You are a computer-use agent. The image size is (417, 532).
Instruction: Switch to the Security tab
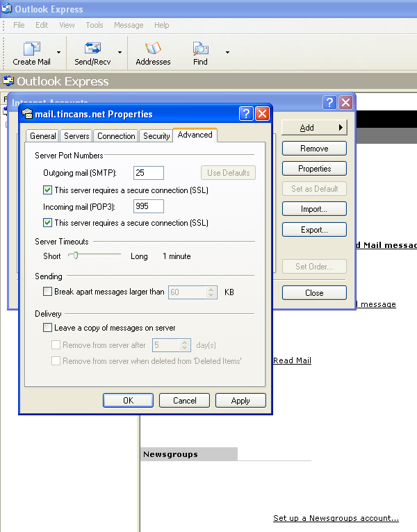[x=156, y=136]
